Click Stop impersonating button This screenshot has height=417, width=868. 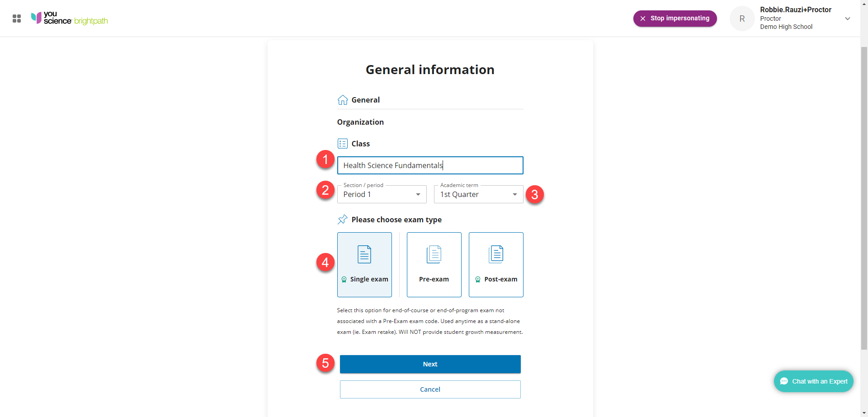point(675,19)
